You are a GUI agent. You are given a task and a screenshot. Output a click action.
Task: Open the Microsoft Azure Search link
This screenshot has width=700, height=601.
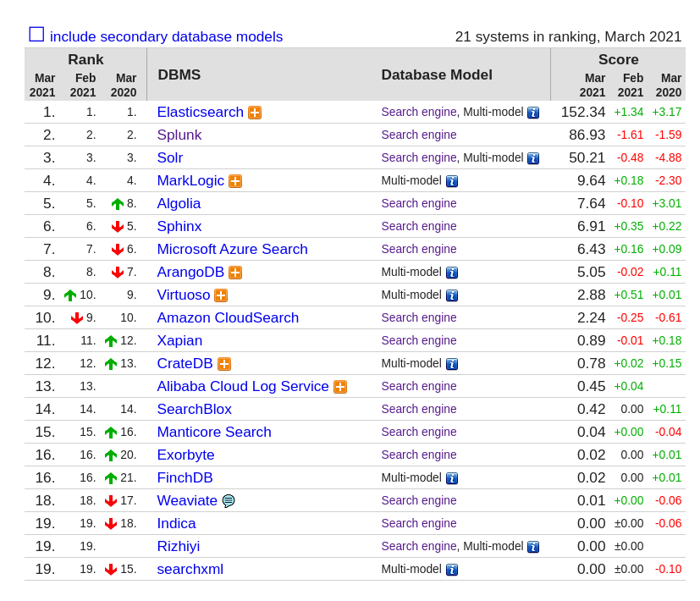[232, 249]
